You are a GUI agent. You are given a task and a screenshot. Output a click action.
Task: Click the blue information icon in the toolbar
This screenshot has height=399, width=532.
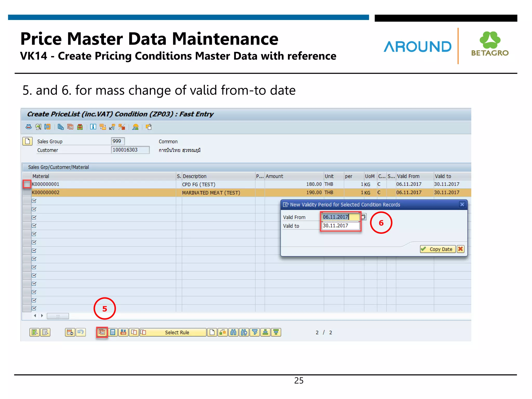pyautogui.click(x=93, y=127)
